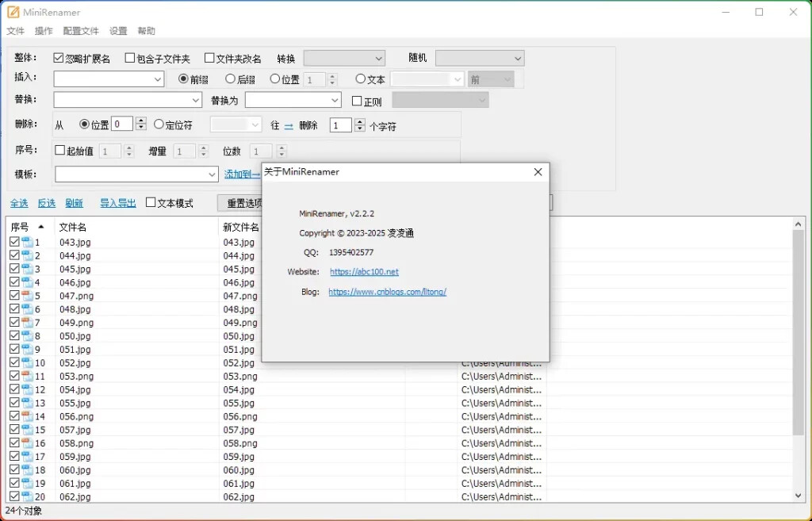
Task: Enable 文本模式 above the file list
Action: point(149,202)
